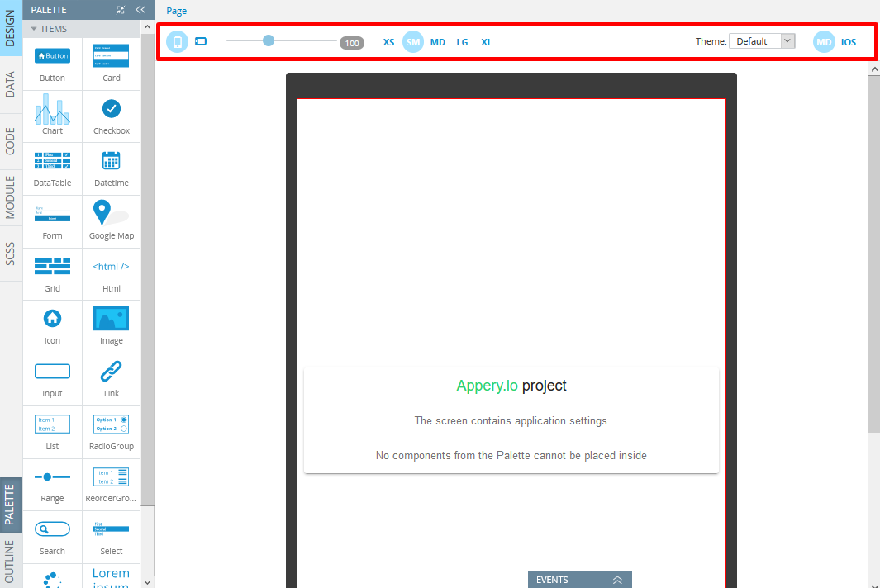Pick the Search component
Viewport: 880px width, 588px height.
coord(52,537)
